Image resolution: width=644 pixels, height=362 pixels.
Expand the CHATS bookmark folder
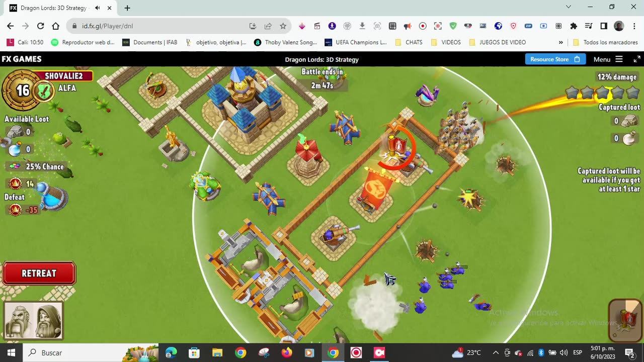click(x=408, y=42)
